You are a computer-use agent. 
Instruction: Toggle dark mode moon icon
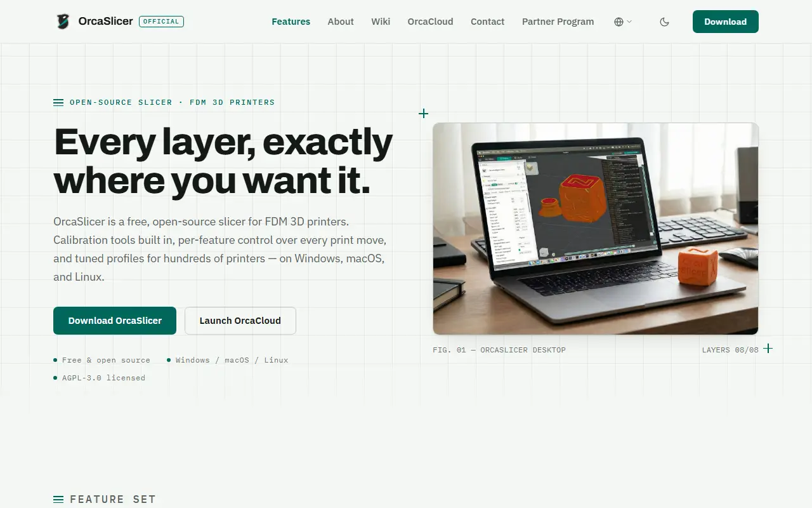point(664,22)
